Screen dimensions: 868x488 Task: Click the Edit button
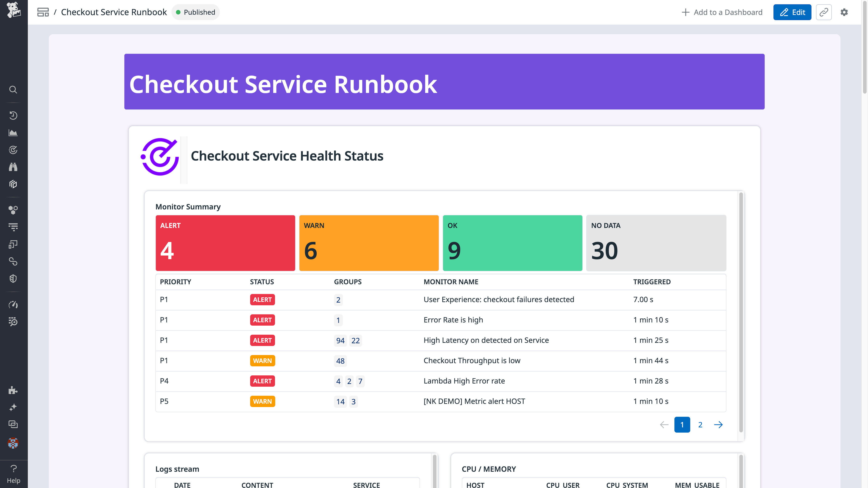(x=792, y=12)
